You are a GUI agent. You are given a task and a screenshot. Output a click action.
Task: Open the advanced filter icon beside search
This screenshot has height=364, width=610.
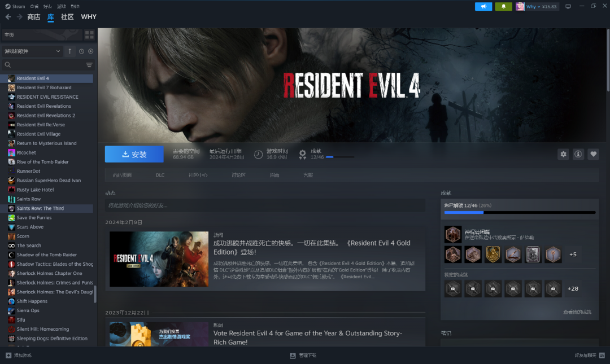point(89,64)
